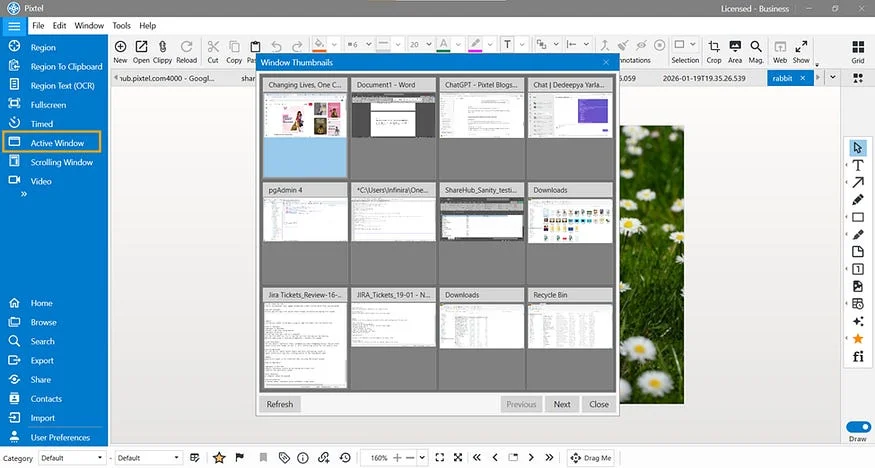Screen dimensions: 875x468
Task: Click the Area tool icon
Action: [x=735, y=51]
